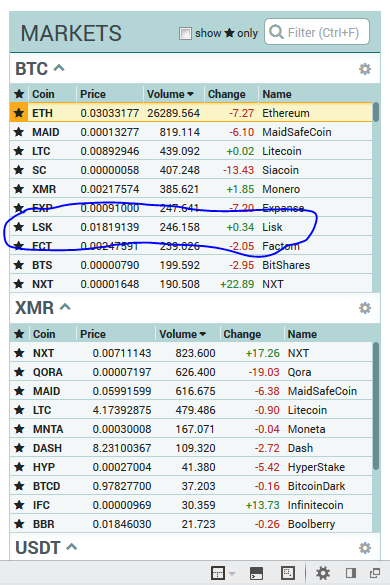Enable the show star only checkbox
The height and width of the screenshot is (585, 390).
click(x=185, y=33)
